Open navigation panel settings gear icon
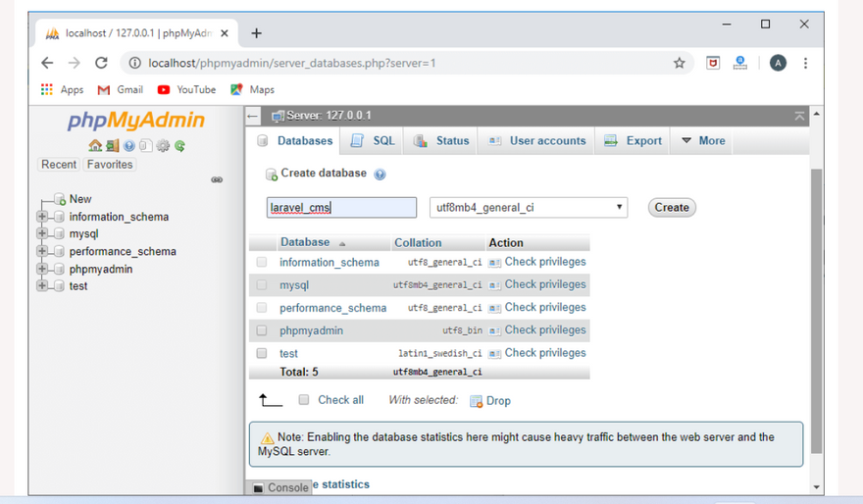The height and width of the screenshot is (504, 863). coord(163,146)
